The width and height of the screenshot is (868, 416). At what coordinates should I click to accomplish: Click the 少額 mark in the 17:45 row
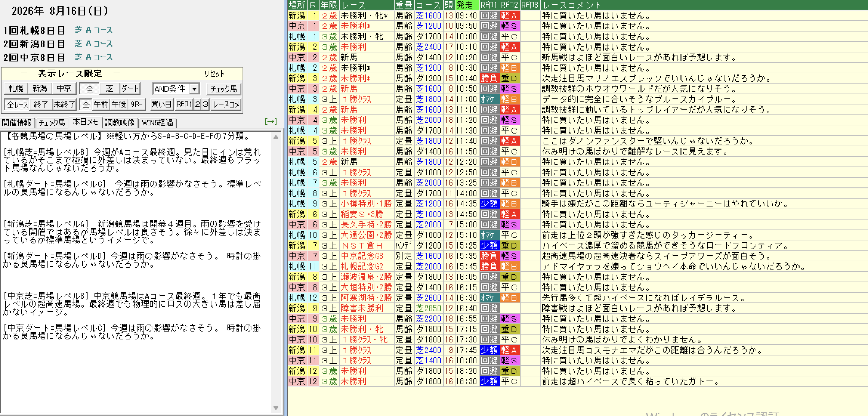[490, 350]
